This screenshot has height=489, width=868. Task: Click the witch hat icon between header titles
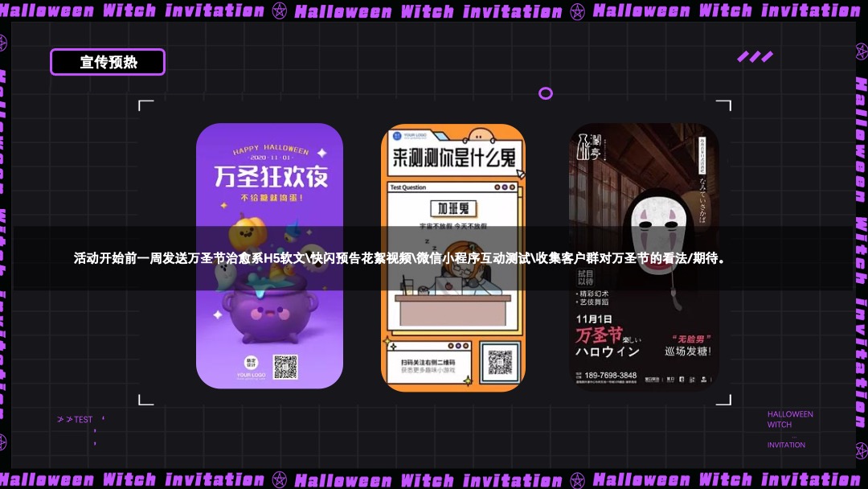coord(279,10)
